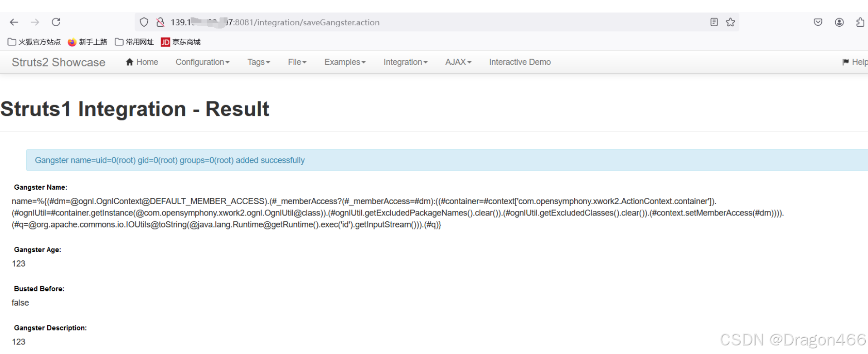Click the Struts1 Integration - Result heading
868x354 pixels.
coord(135,109)
